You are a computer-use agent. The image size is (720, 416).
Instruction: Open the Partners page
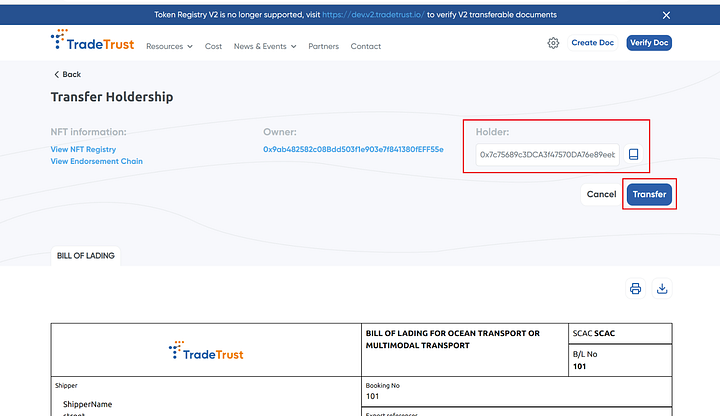323,46
